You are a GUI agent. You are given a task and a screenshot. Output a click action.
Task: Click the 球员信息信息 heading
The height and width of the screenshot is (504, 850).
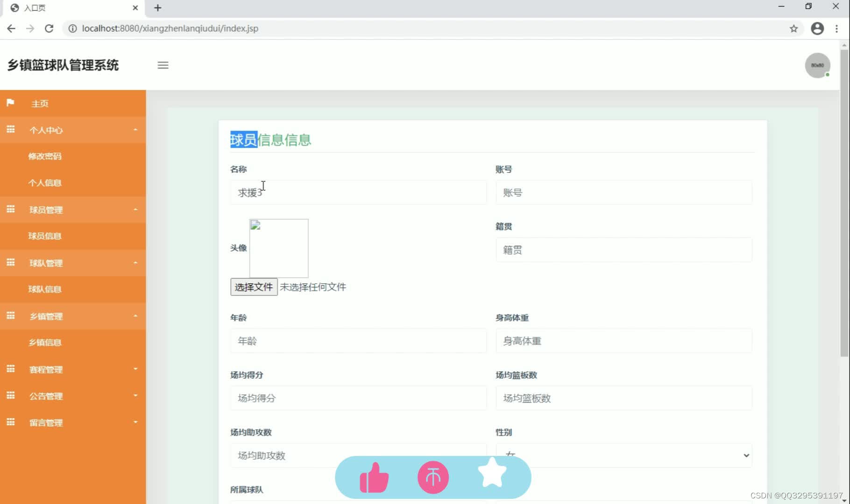coord(271,140)
